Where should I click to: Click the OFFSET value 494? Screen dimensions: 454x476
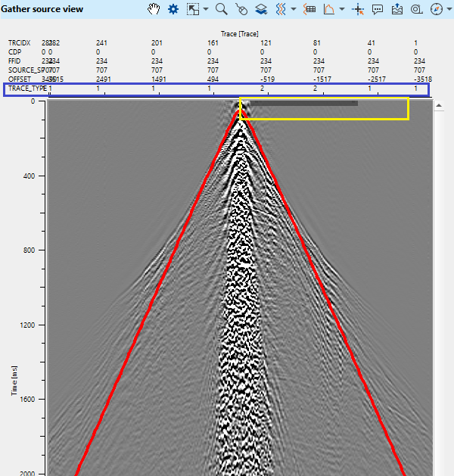(213, 79)
